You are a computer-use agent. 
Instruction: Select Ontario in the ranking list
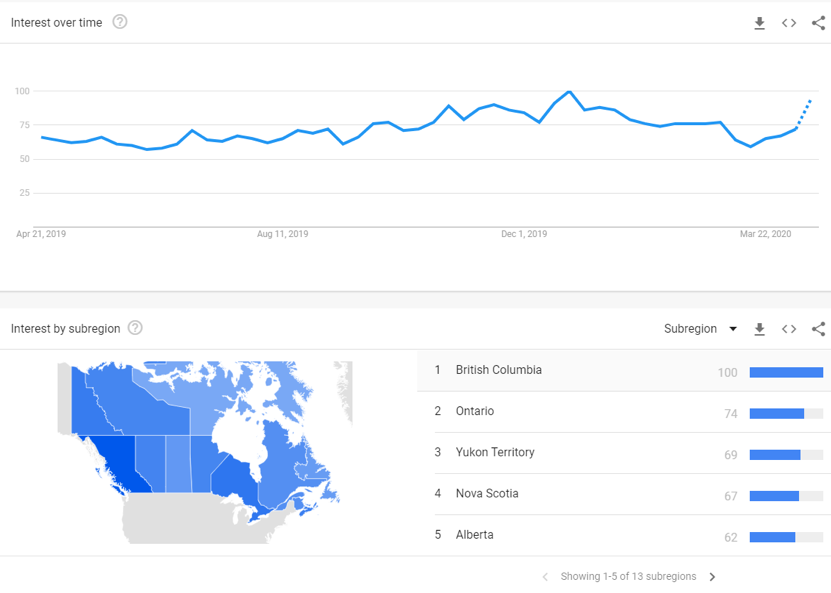click(x=624, y=412)
